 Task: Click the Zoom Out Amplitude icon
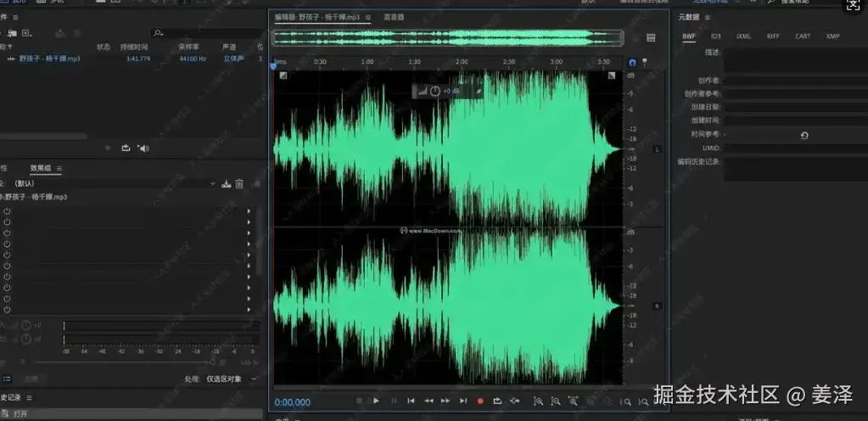(x=556, y=401)
